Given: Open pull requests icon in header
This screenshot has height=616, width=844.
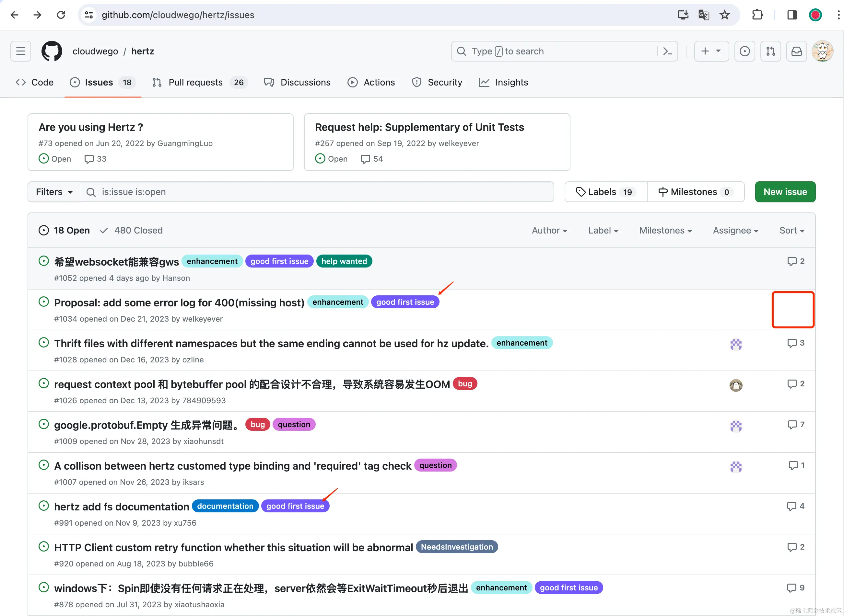Looking at the screenshot, I should click(x=770, y=51).
